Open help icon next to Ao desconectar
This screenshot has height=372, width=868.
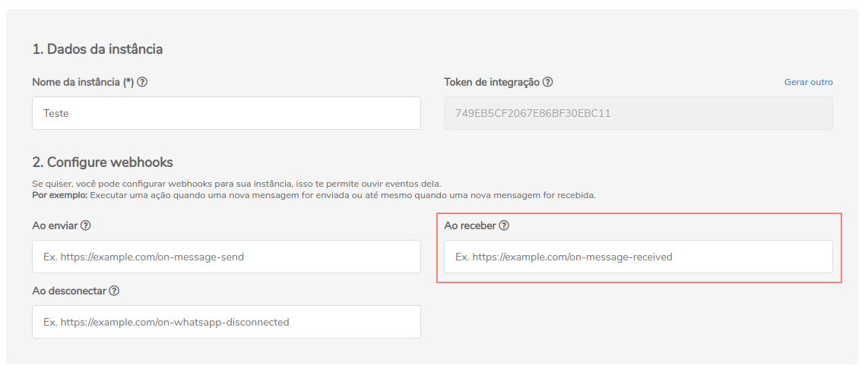point(114,291)
